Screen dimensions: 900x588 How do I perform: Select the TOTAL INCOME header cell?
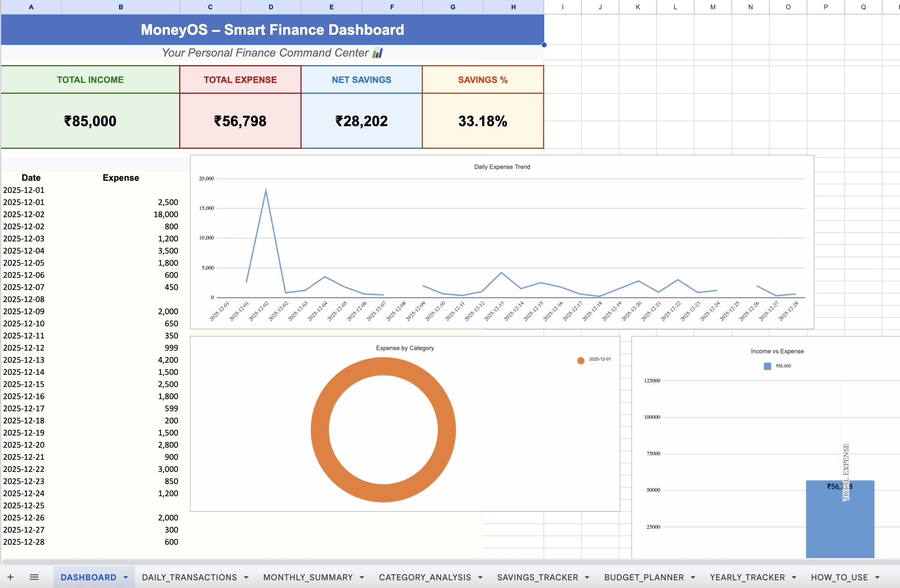pyautogui.click(x=90, y=79)
